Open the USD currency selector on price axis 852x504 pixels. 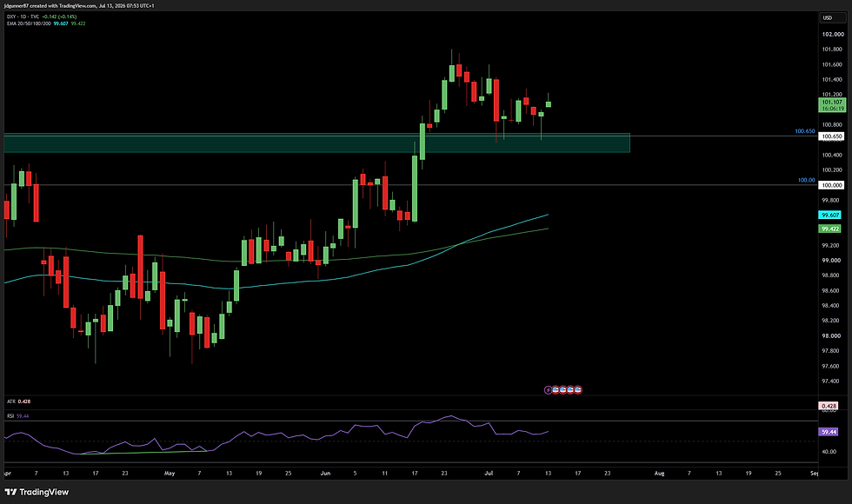(x=833, y=18)
